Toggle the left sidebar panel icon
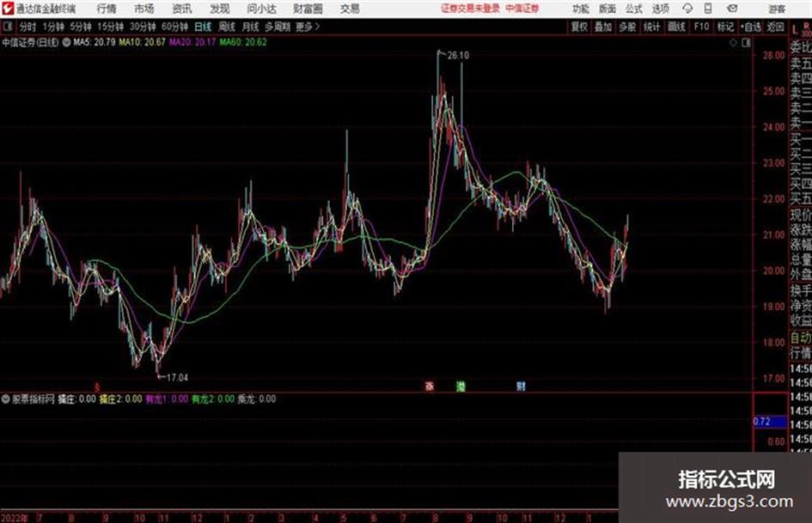 click(x=7, y=27)
